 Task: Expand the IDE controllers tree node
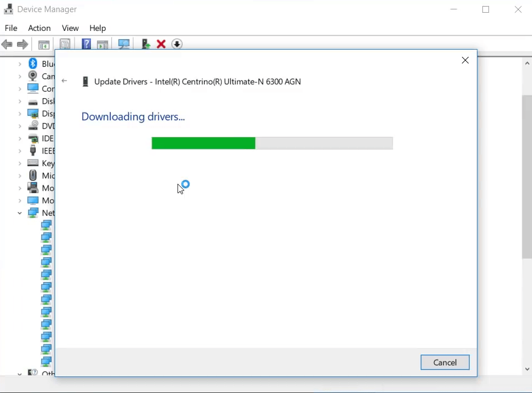pyautogui.click(x=20, y=139)
